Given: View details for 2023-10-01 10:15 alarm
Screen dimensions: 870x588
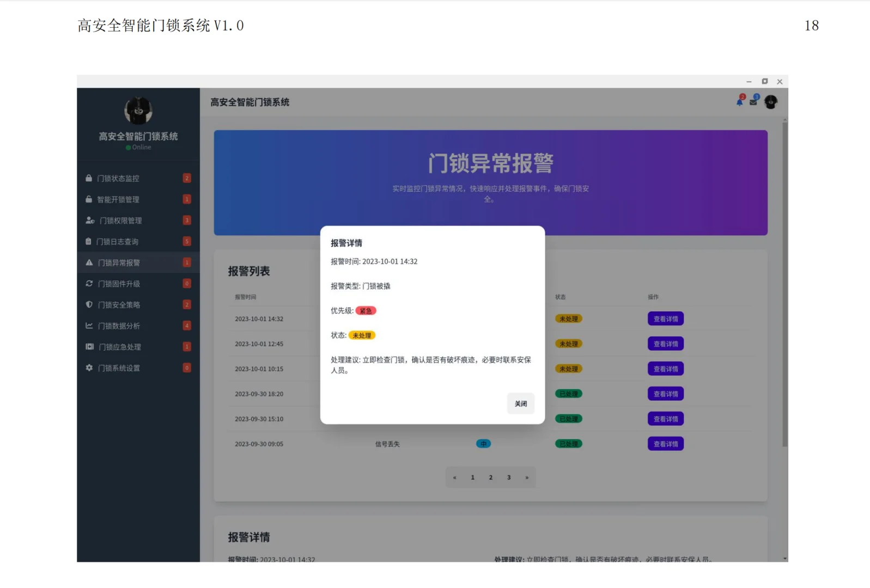Looking at the screenshot, I should tap(666, 369).
